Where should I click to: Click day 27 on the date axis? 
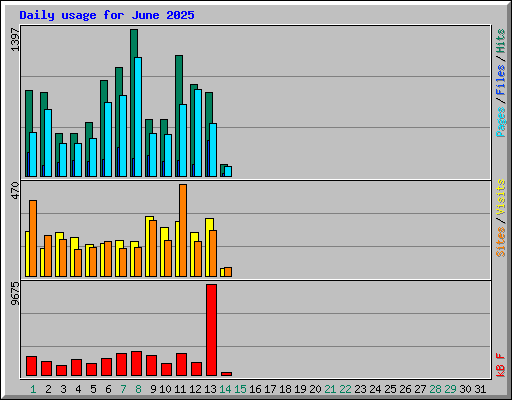coord(420,389)
